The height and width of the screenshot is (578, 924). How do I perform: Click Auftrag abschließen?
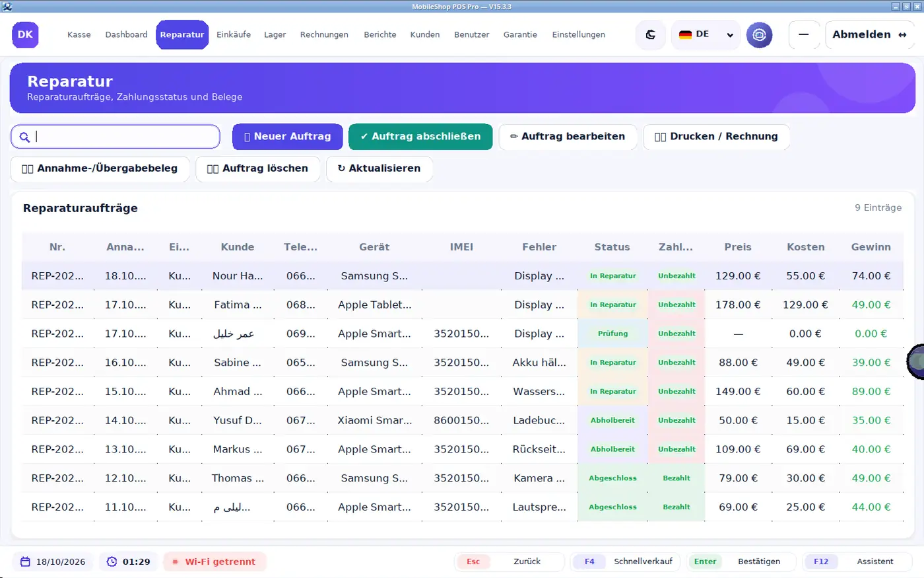420,137
